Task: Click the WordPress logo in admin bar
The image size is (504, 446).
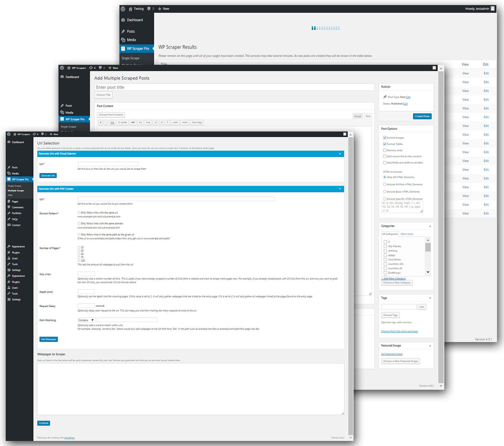Action: click(x=9, y=134)
